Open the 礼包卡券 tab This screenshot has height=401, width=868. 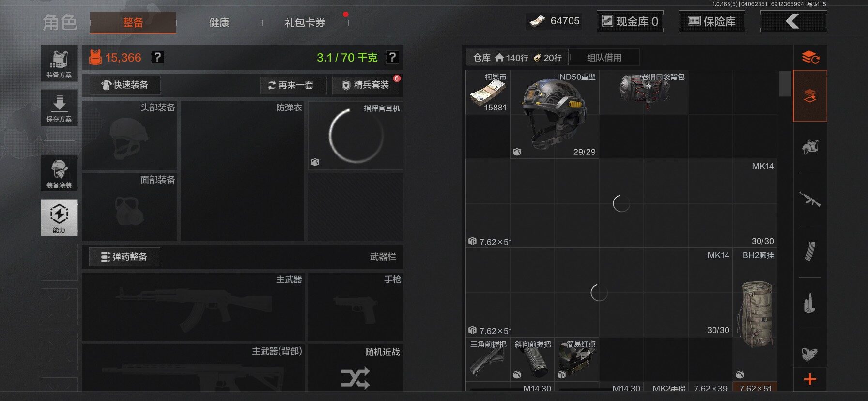(305, 23)
